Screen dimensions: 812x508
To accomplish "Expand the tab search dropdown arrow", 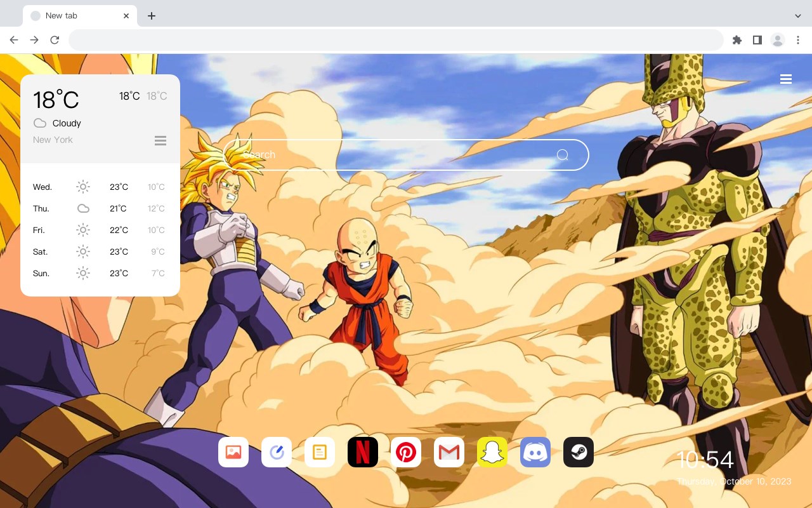I will click(798, 16).
